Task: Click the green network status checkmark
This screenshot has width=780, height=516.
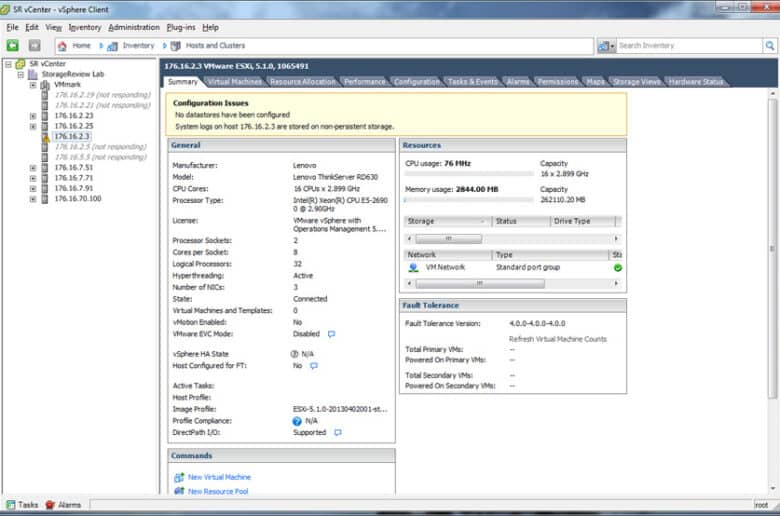Action: [618, 268]
